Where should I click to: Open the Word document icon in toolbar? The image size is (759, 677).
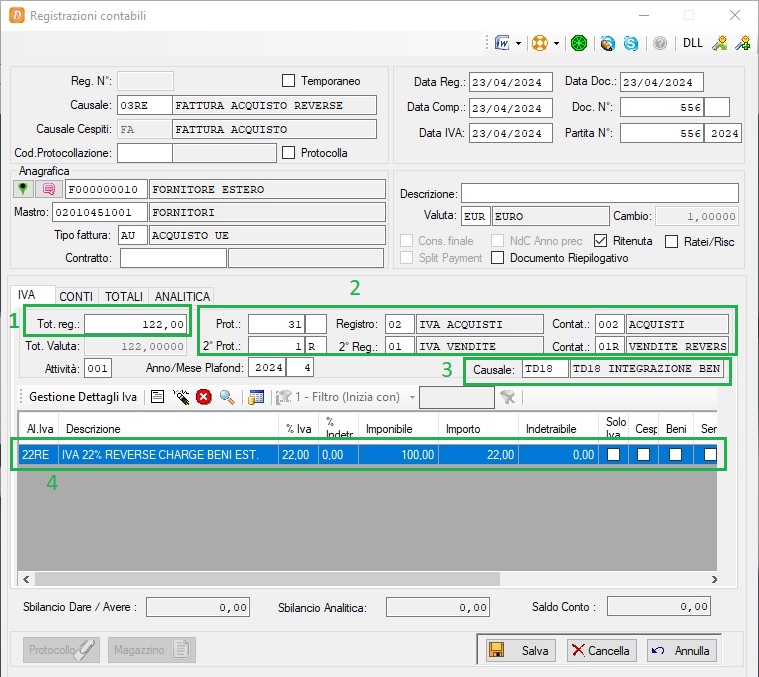(x=502, y=44)
